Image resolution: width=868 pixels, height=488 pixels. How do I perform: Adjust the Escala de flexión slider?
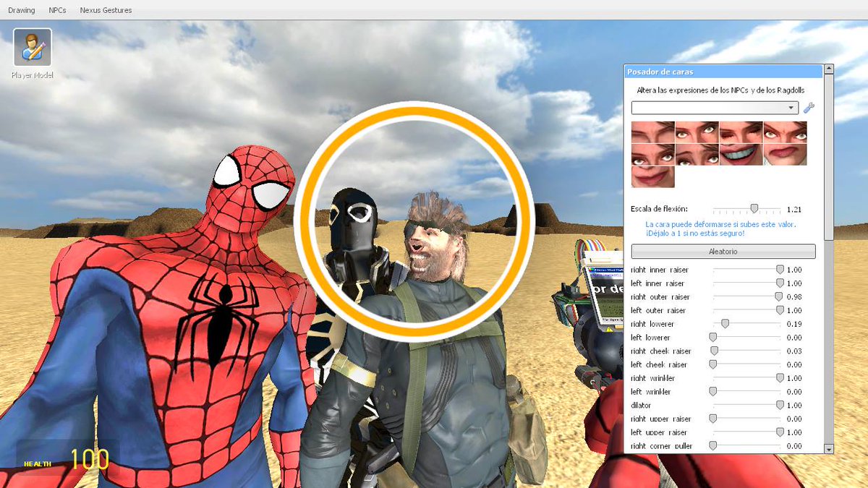[x=747, y=209]
